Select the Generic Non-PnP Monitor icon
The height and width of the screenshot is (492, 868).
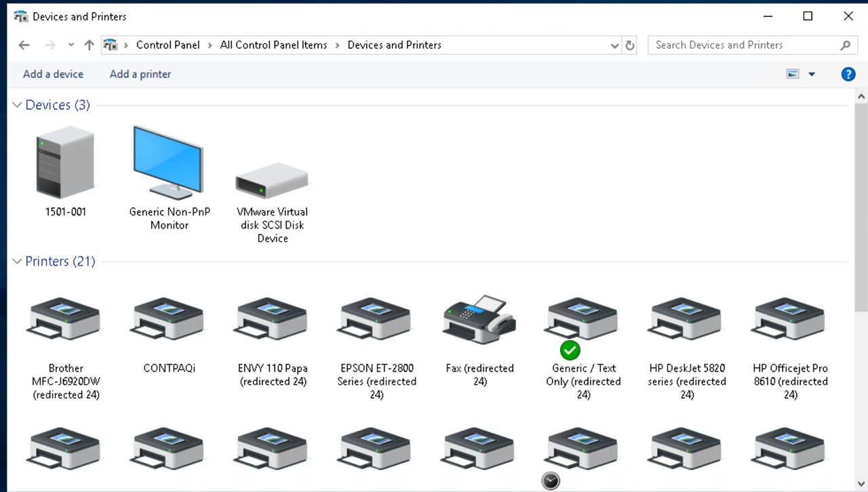pos(169,163)
